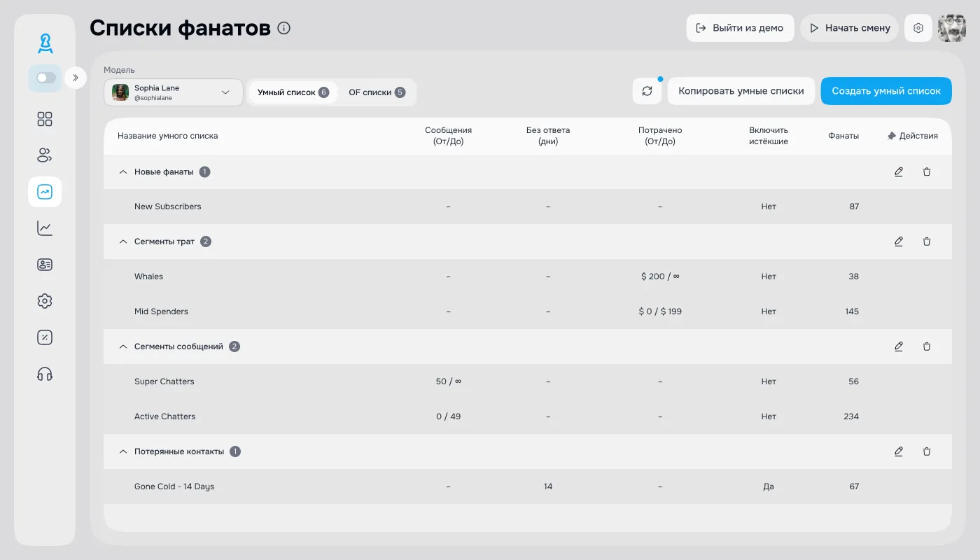Open the ID card icon in sidebar

[45, 265]
